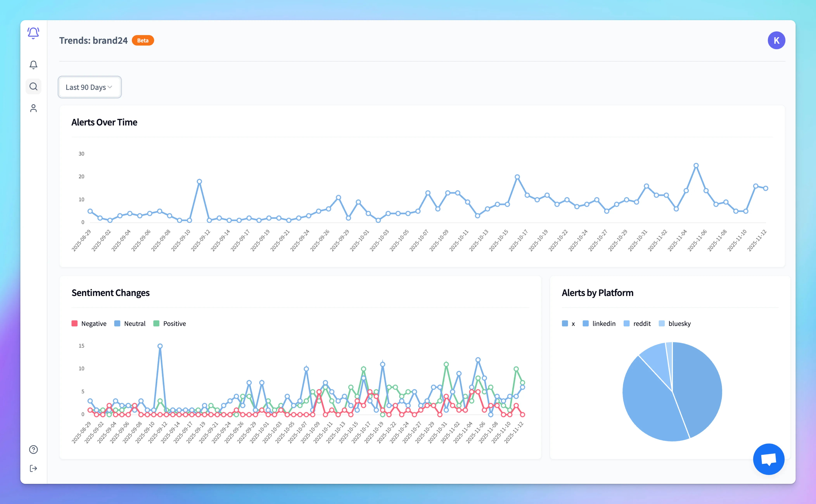Toggle the Negative sentiment series
816x504 pixels.
89,323
